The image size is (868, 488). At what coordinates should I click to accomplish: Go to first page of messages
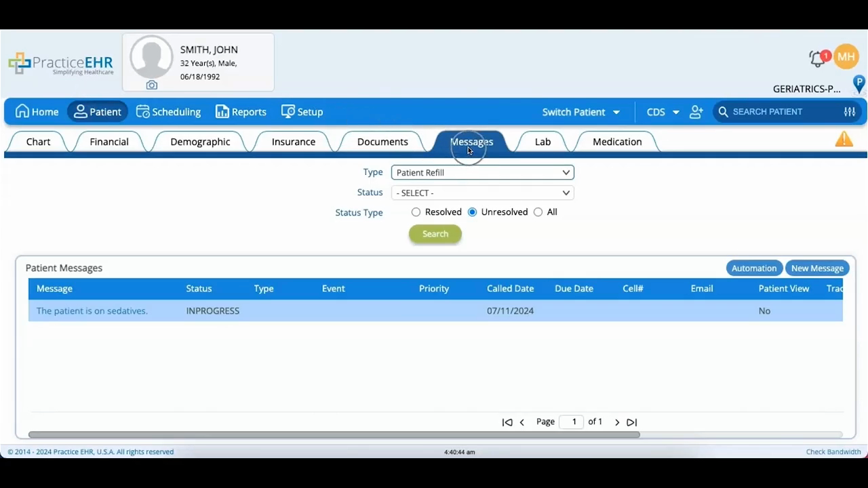click(507, 422)
